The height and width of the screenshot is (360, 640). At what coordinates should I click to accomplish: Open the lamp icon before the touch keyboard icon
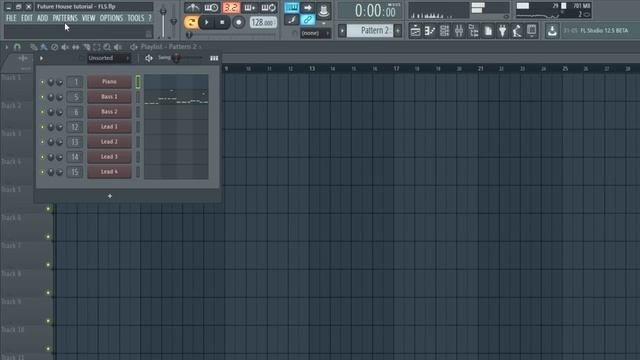[x=517, y=31]
